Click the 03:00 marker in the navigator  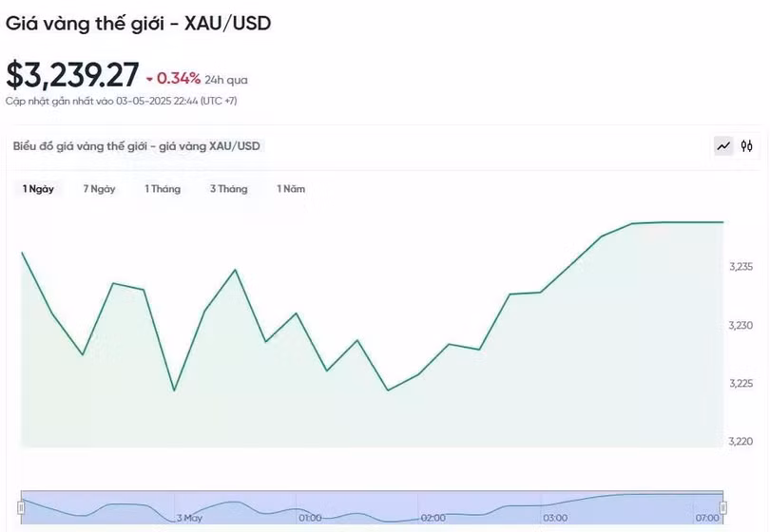555,518
